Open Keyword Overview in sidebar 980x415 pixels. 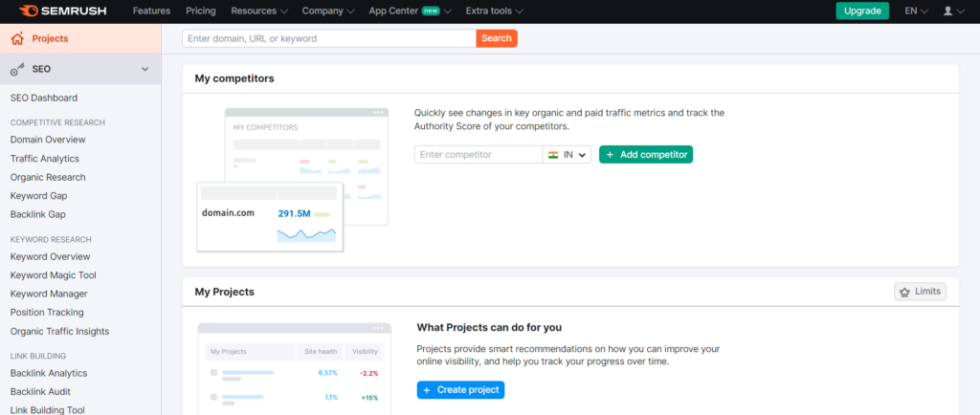tap(50, 256)
